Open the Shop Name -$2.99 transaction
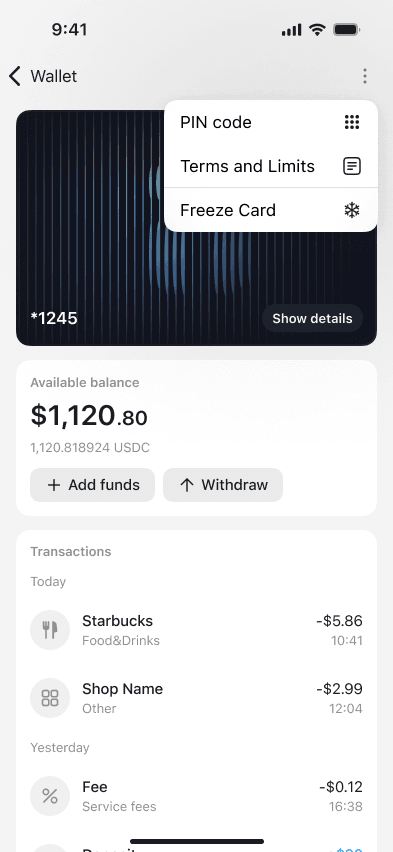Image resolution: width=393 pixels, height=852 pixels. [x=196, y=698]
